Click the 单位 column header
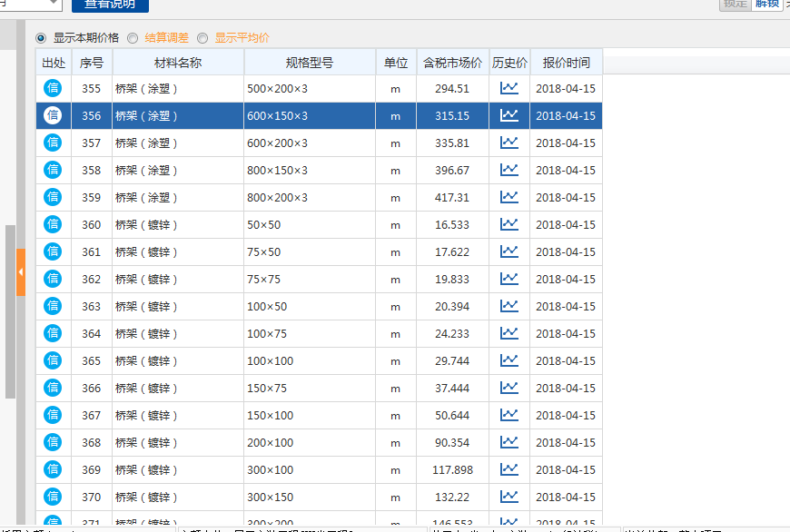 pyautogui.click(x=396, y=63)
